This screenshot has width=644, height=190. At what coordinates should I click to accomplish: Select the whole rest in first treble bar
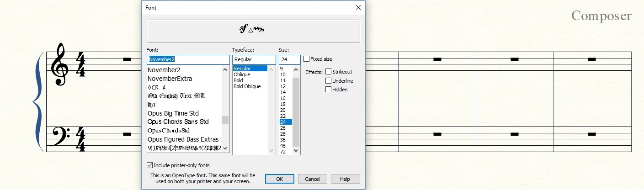point(127,59)
